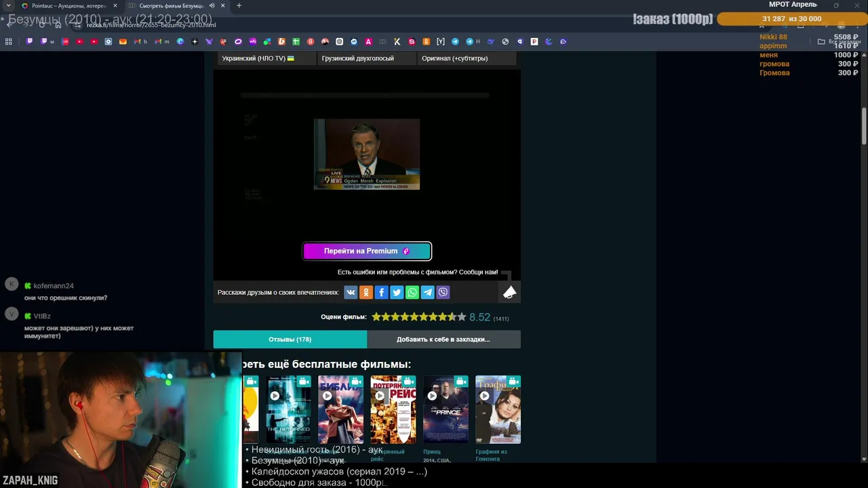The width and height of the screenshot is (868, 488).
Task: Open the Gmail bookmark labeled m
Action: 162,41
